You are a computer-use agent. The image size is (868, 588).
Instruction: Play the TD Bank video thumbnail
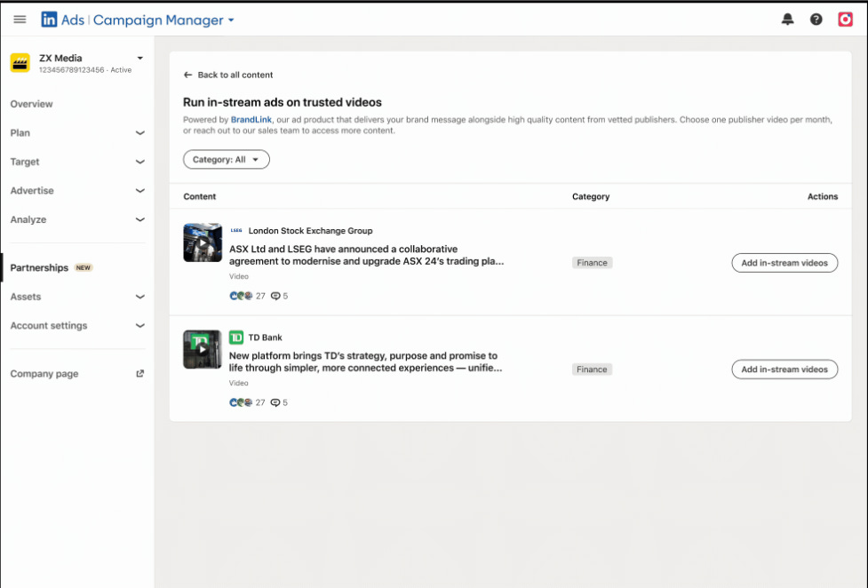[203, 349]
